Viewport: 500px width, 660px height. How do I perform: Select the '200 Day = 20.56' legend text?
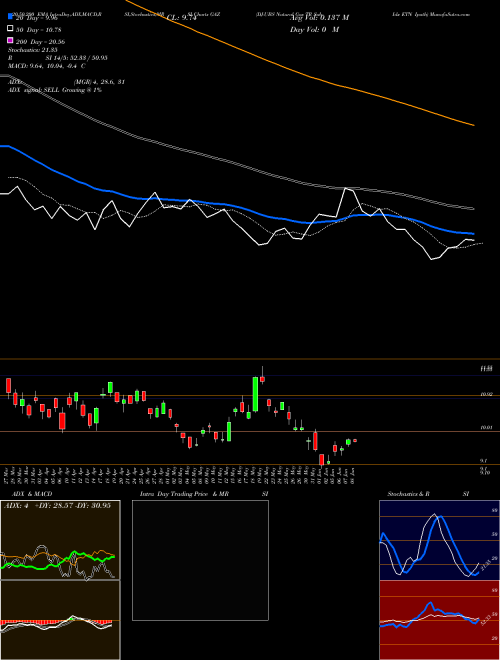(40, 42)
